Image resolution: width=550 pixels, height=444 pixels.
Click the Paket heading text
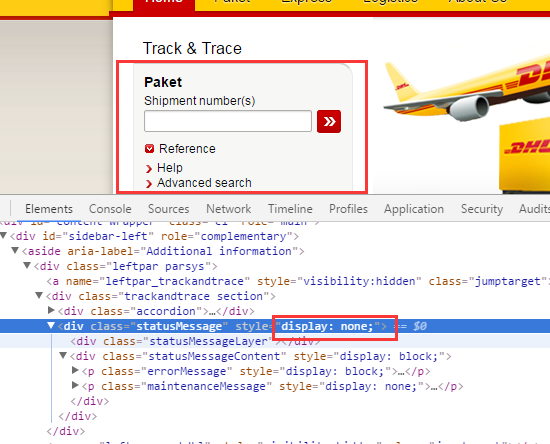click(163, 82)
